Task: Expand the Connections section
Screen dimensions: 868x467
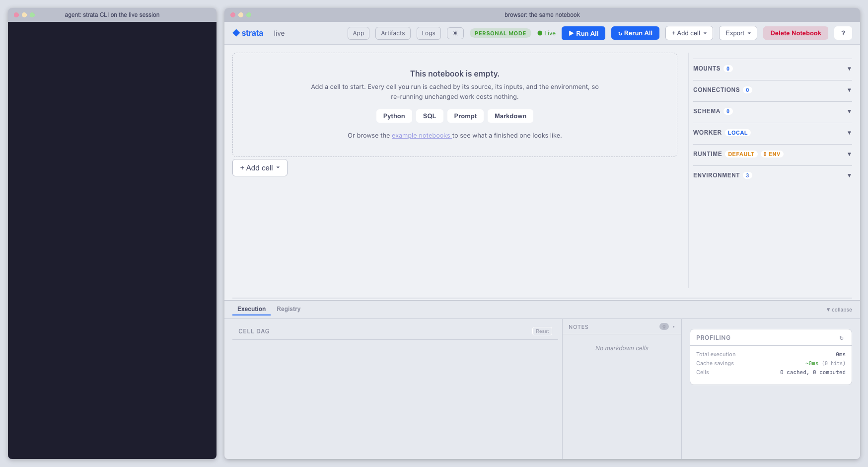Action: click(x=773, y=90)
